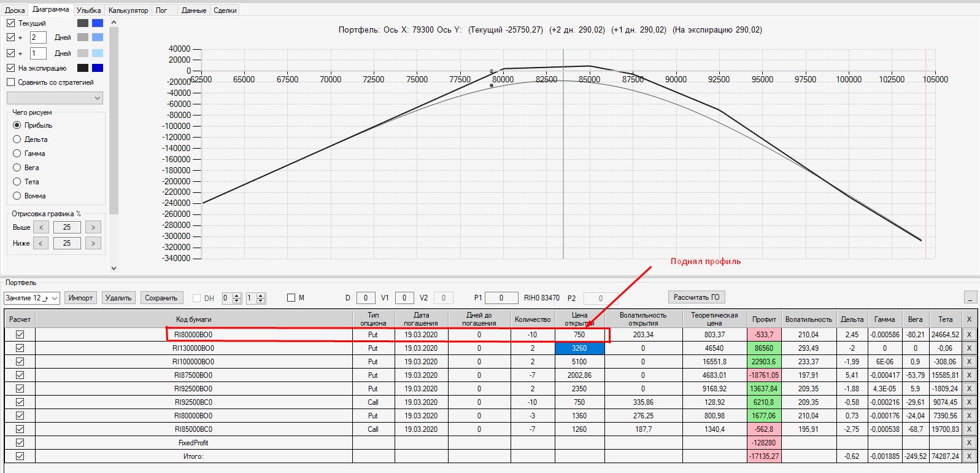Click the D input field in the toolbar
Screen dimensions: 980x473
(x=366, y=298)
